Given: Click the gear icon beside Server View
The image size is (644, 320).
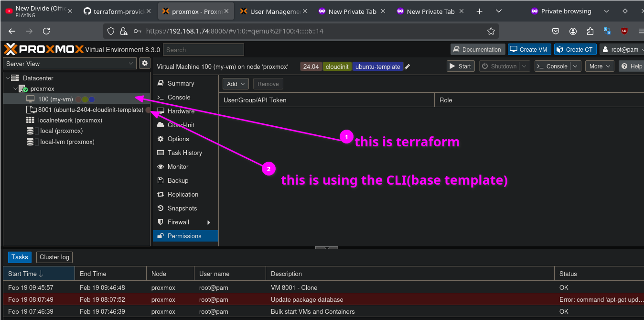Looking at the screenshot, I should [x=144, y=63].
